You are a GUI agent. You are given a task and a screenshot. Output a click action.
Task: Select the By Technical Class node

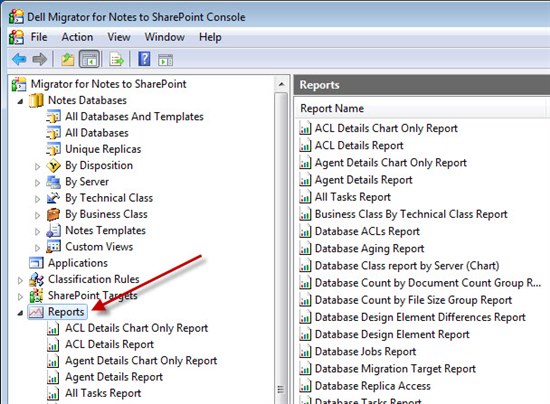click(109, 198)
